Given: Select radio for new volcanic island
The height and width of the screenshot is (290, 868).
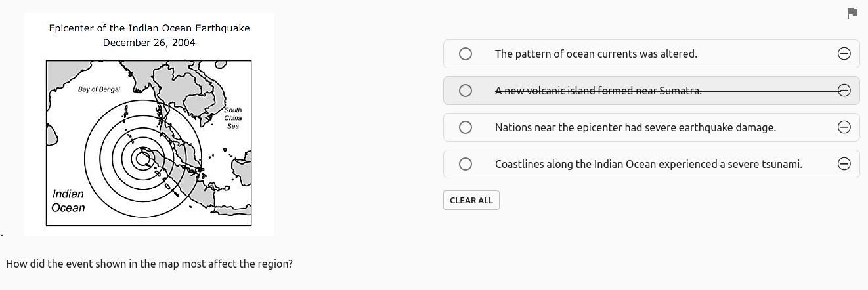Looking at the screenshot, I should pos(466,91).
